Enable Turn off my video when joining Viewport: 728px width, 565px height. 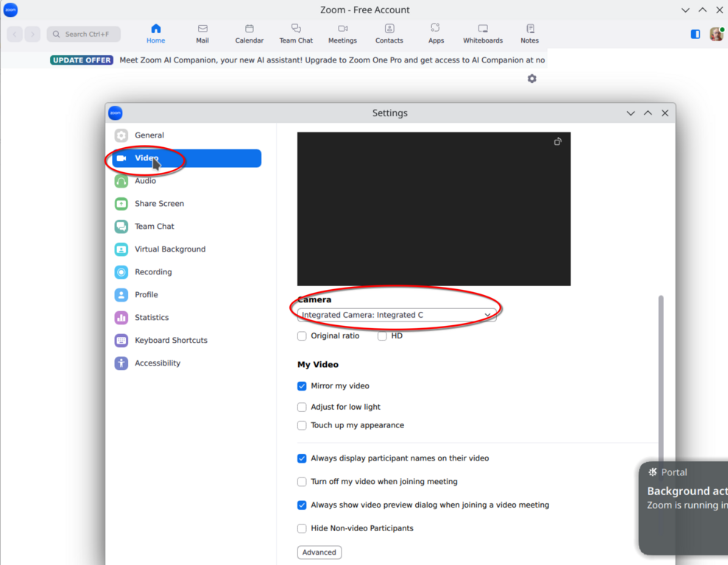click(x=302, y=482)
